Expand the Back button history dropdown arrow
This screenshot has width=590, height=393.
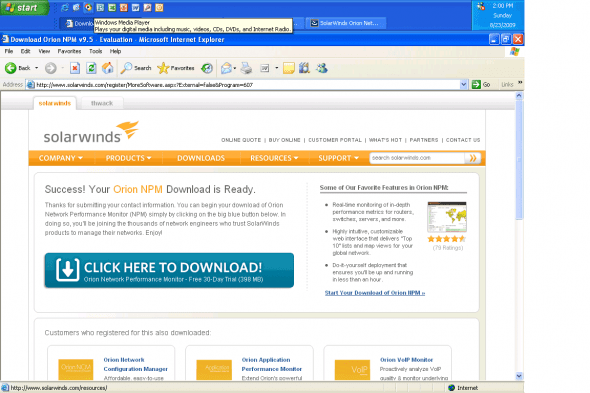click(x=36, y=68)
